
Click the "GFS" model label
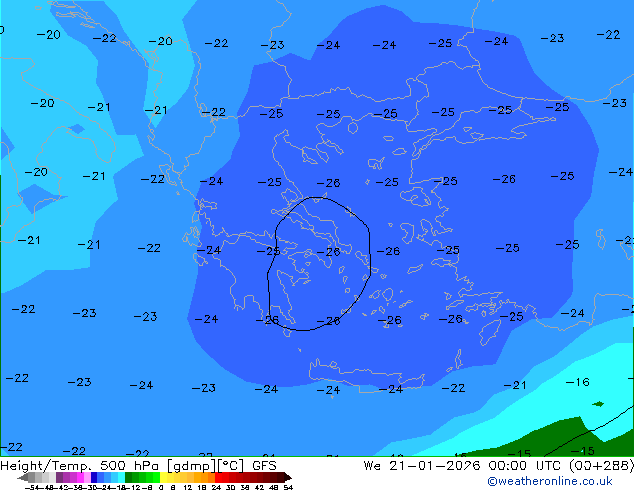pyautogui.click(x=264, y=466)
